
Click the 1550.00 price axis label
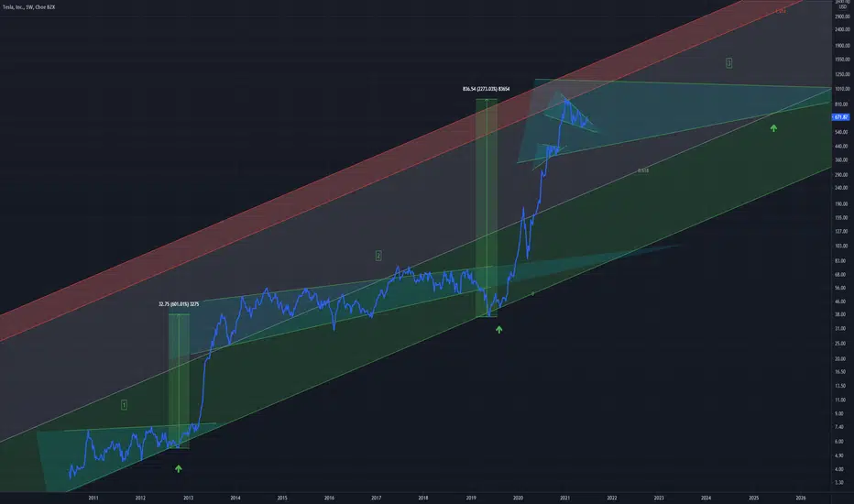(x=843, y=60)
